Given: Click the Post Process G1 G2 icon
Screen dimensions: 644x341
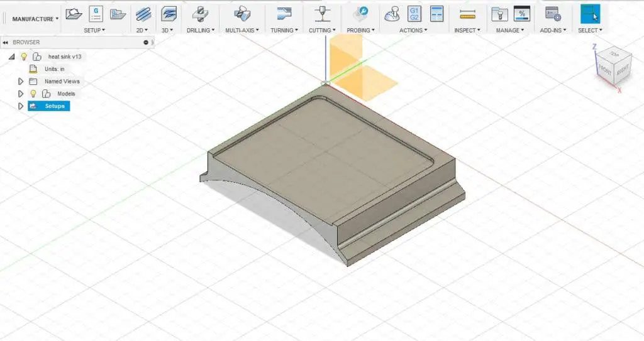Looking at the screenshot, I should [x=414, y=14].
